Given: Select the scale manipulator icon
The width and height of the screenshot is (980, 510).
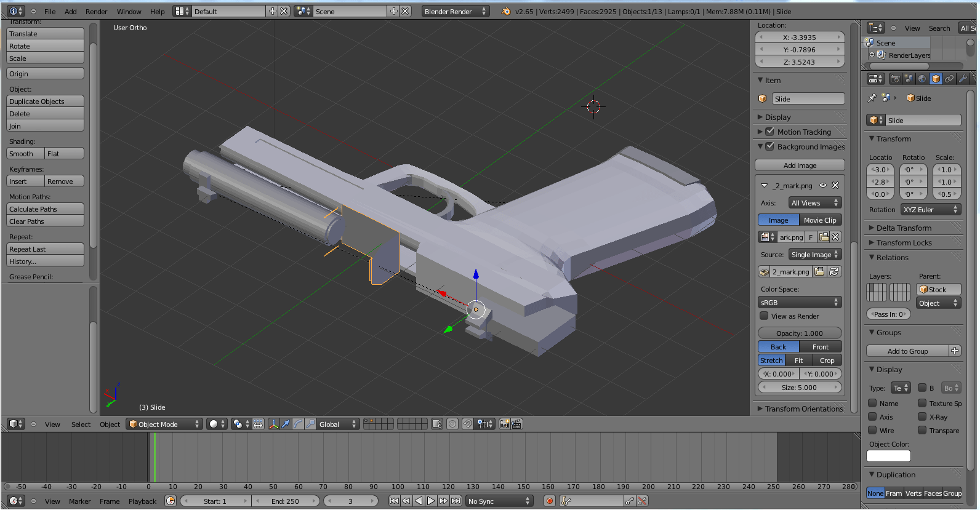Looking at the screenshot, I should (310, 424).
